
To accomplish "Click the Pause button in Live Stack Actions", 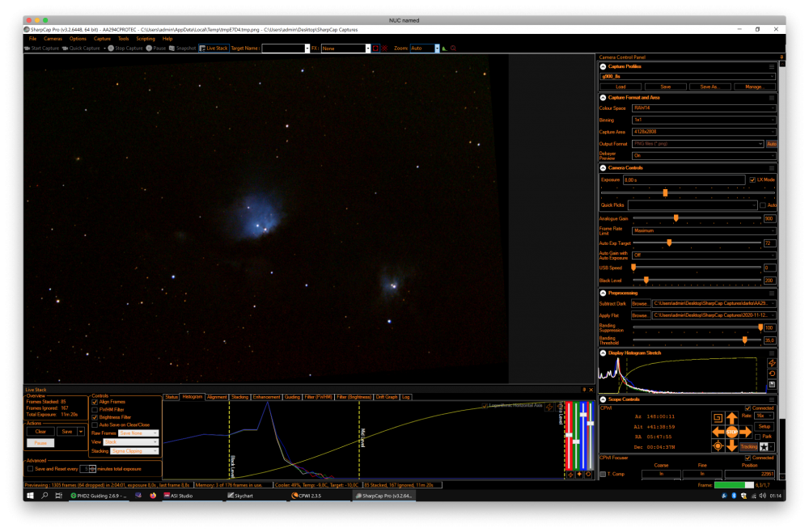I will [x=40, y=443].
